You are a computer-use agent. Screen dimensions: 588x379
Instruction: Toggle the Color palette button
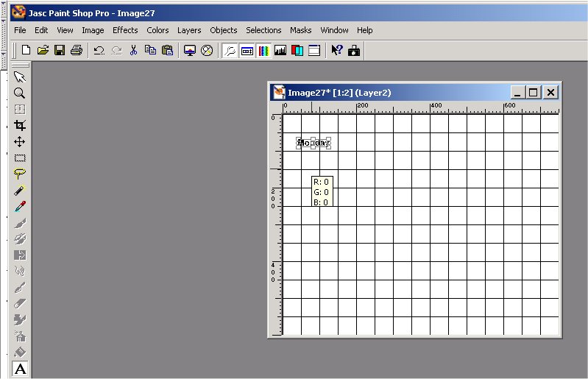coord(263,50)
